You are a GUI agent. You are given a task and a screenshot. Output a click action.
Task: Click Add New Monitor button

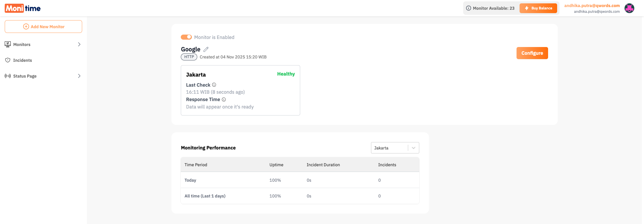[43, 27]
